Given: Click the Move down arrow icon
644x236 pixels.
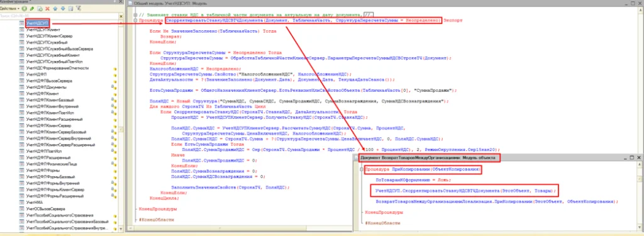Looking at the screenshot, I should tap(63, 9).
